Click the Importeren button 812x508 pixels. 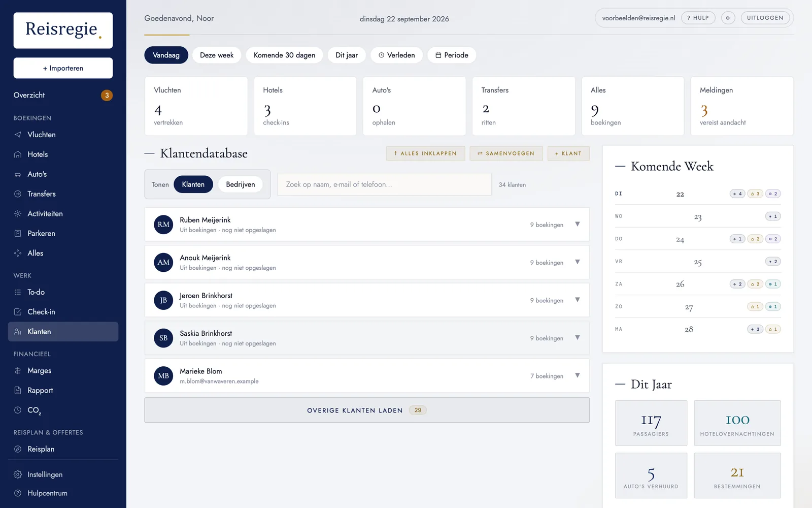63,68
